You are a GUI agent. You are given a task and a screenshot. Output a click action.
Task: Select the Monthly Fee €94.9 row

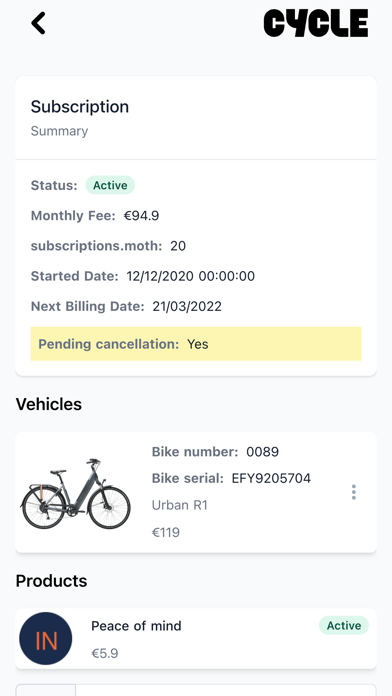click(95, 216)
